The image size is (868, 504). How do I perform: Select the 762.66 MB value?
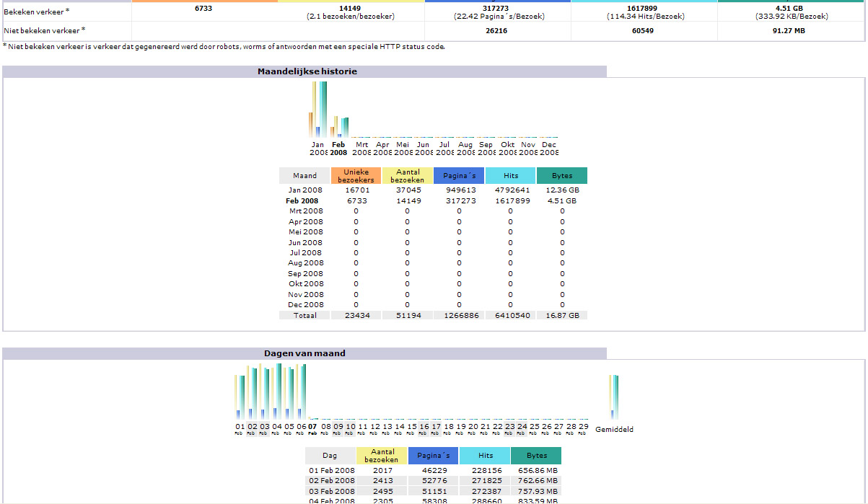(538, 481)
